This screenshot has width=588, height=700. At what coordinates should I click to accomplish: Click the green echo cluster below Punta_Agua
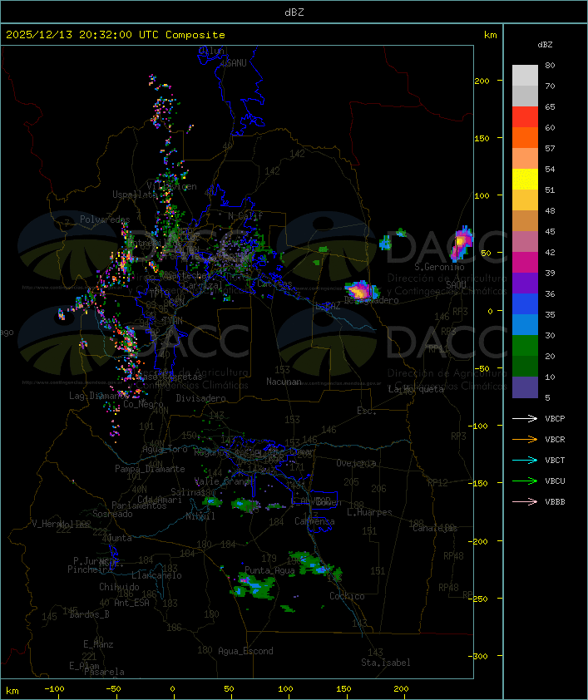coord(253,587)
